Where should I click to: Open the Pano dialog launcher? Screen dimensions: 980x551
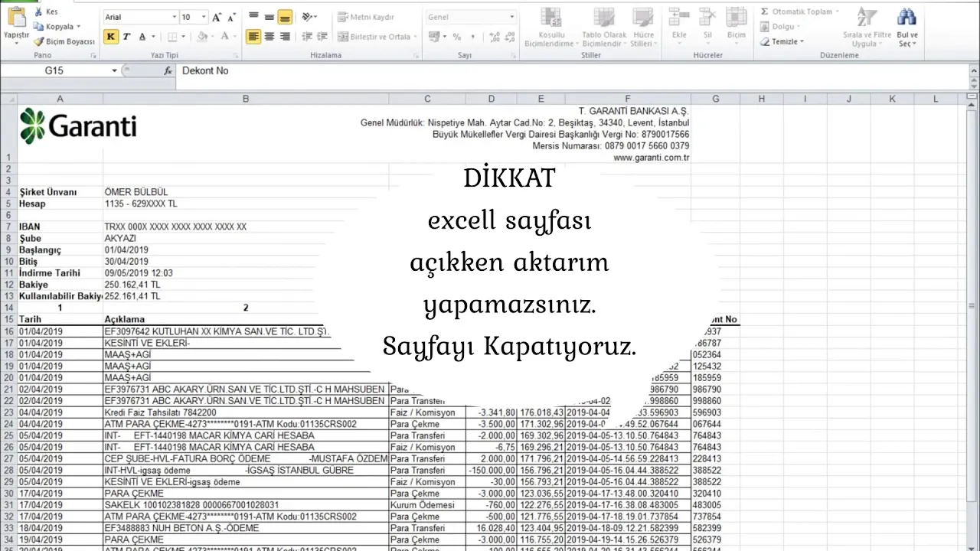[x=93, y=56]
